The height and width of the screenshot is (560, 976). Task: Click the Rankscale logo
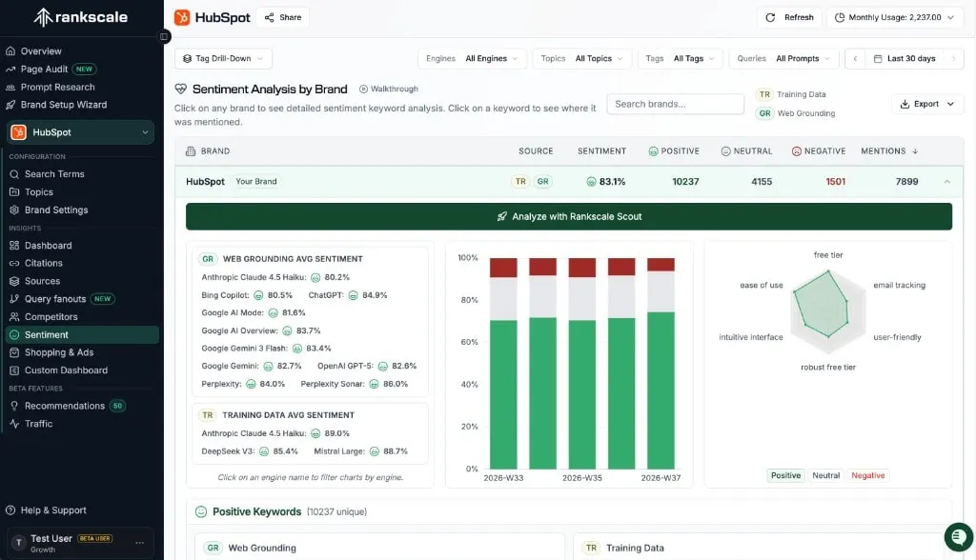[80, 17]
